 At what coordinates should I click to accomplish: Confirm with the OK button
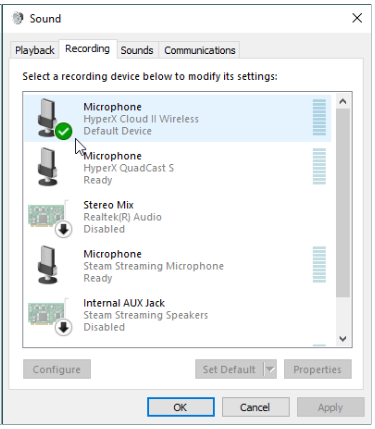pos(181,407)
